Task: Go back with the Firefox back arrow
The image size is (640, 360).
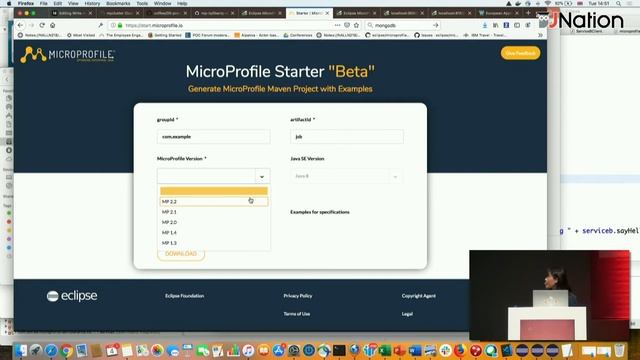Action: 20,25
